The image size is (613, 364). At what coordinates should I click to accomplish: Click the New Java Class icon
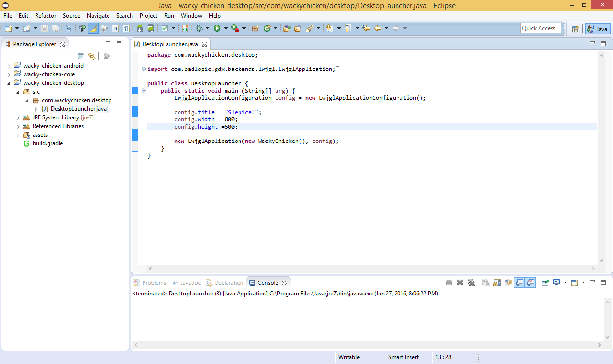tap(267, 29)
